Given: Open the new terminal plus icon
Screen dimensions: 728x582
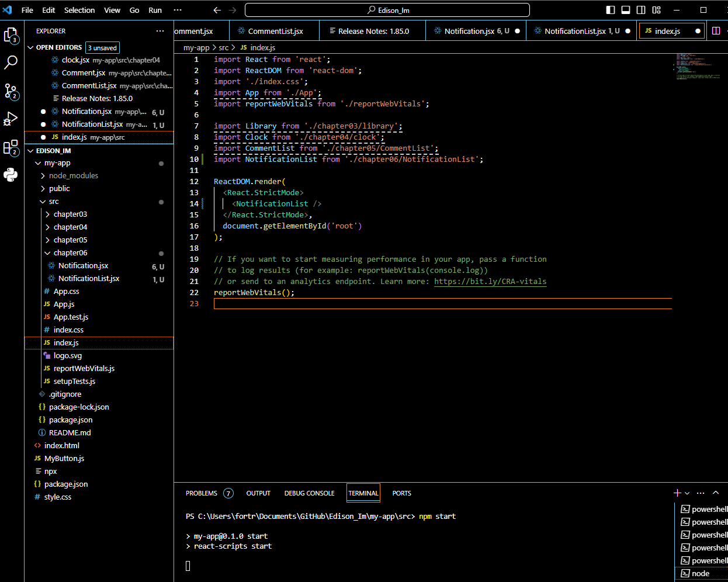Looking at the screenshot, I should click(x=677, y=493).
